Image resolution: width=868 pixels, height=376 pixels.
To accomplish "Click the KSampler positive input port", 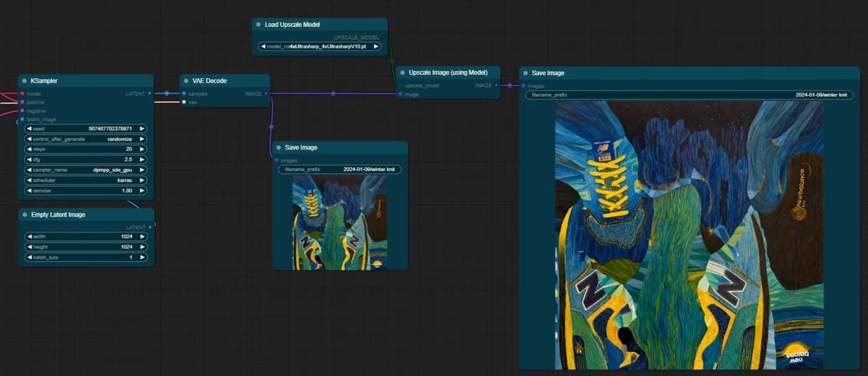I will pyautogui.click(x=22, y=102).
